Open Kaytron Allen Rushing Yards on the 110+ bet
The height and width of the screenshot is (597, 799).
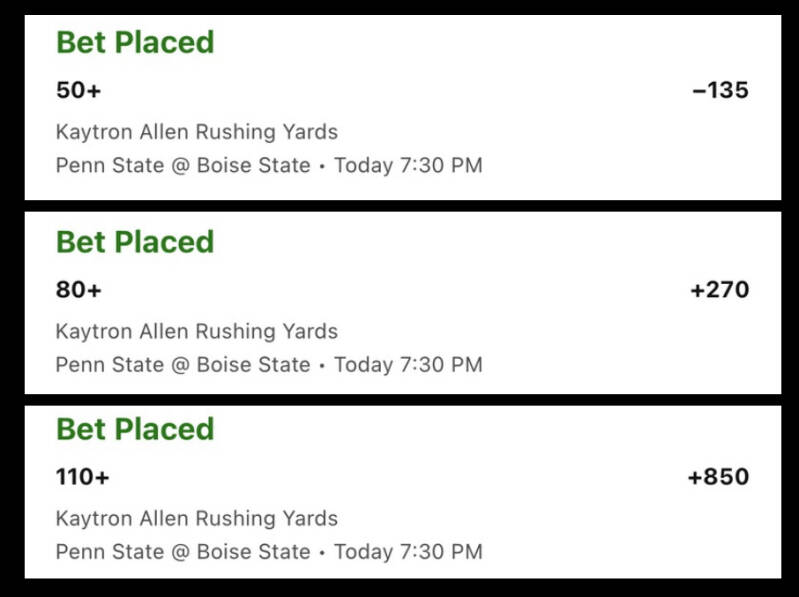[196, 518]
